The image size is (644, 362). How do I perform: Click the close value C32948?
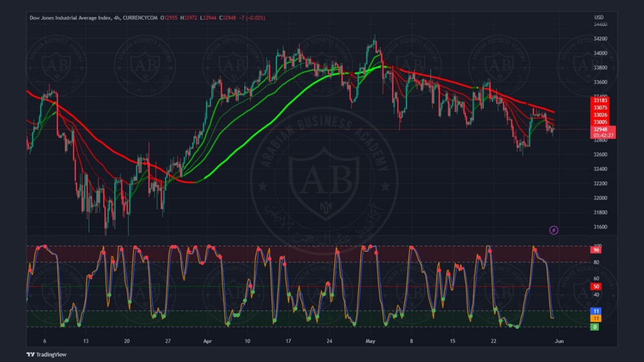point(228,18)
